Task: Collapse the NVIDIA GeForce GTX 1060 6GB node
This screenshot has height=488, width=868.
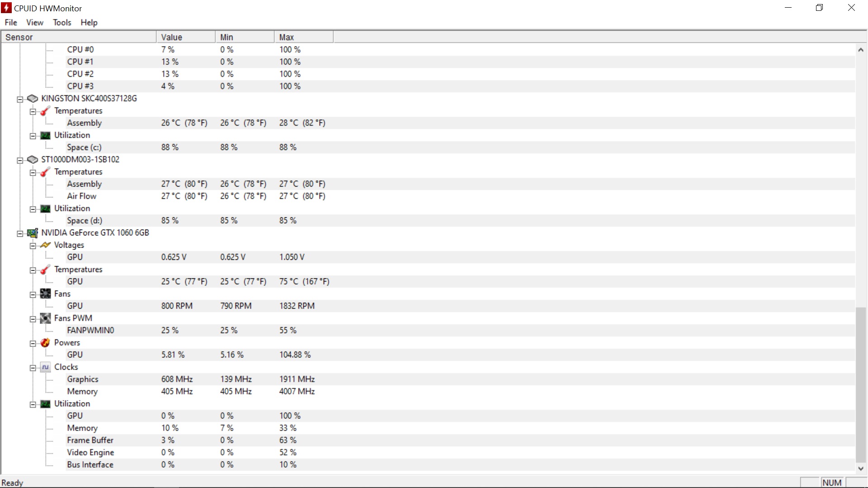Action: (x=20, y=233)
